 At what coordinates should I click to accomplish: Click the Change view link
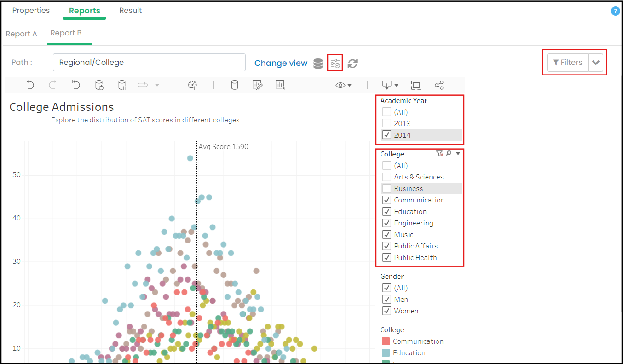[x=281, y=63]
